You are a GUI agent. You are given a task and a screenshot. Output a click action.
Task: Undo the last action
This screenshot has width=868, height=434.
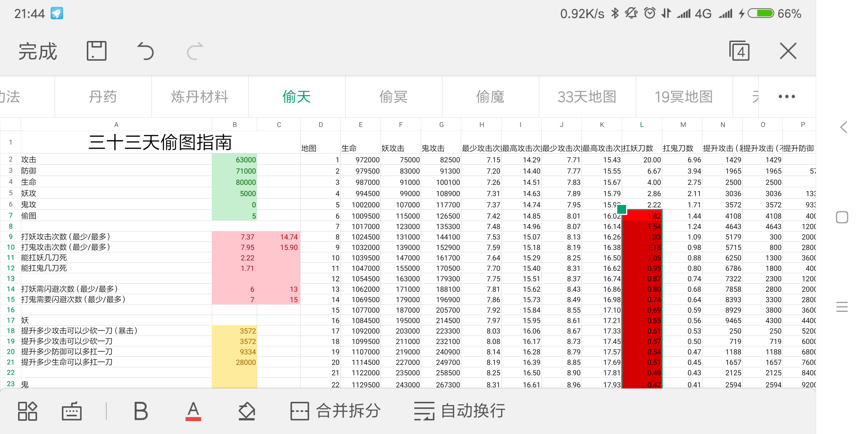pos(145,51)
